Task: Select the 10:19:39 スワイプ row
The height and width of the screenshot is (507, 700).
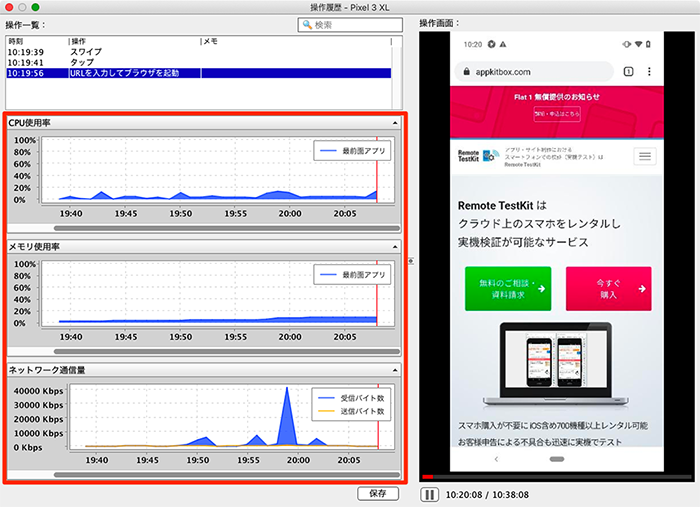Action: (x=199, y=52)
